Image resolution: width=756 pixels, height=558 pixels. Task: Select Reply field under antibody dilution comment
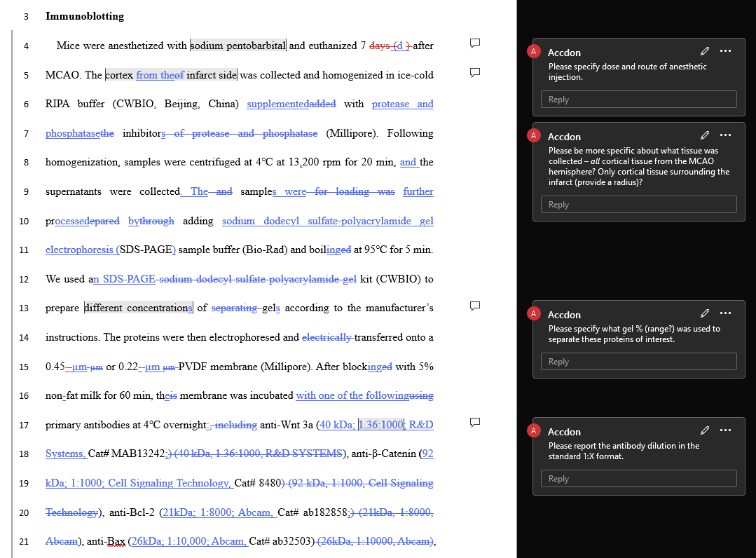point(638,479)
